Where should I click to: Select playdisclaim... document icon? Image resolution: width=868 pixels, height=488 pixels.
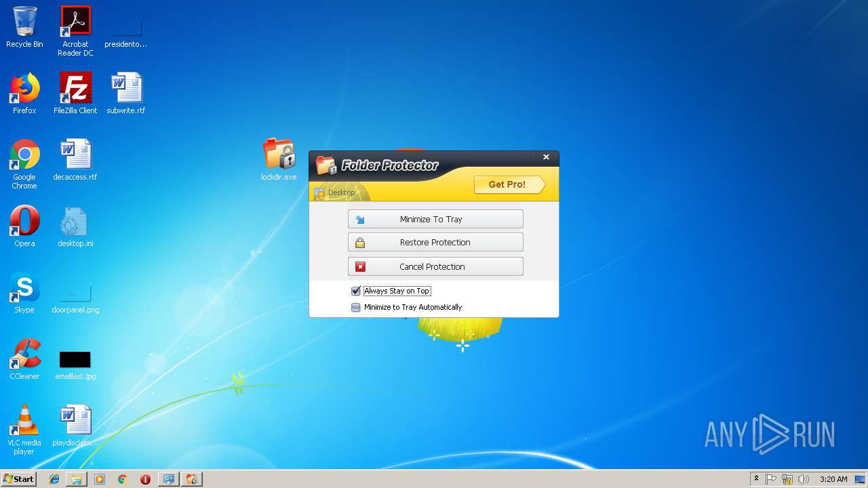[x=75, y=426]
